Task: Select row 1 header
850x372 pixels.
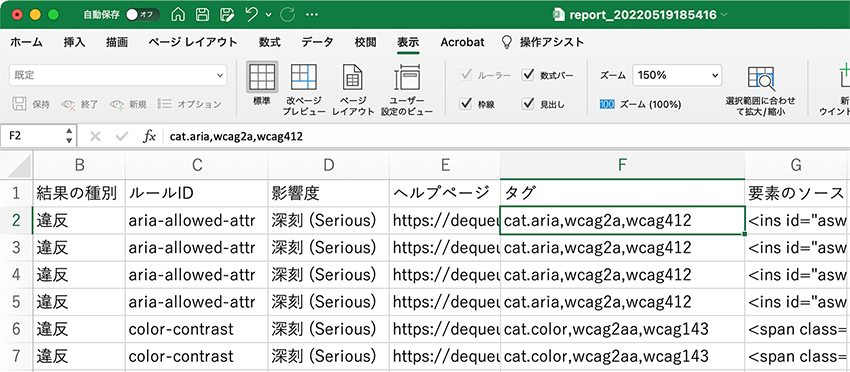Action: [16, 193]
